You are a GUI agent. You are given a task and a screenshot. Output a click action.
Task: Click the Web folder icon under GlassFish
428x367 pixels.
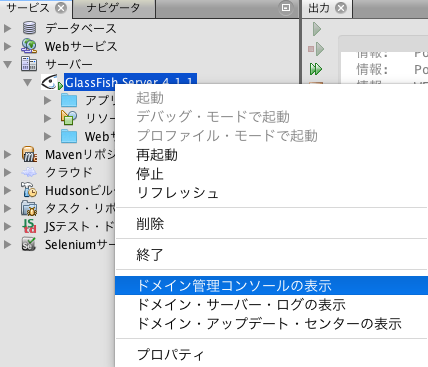click(69, 136)
